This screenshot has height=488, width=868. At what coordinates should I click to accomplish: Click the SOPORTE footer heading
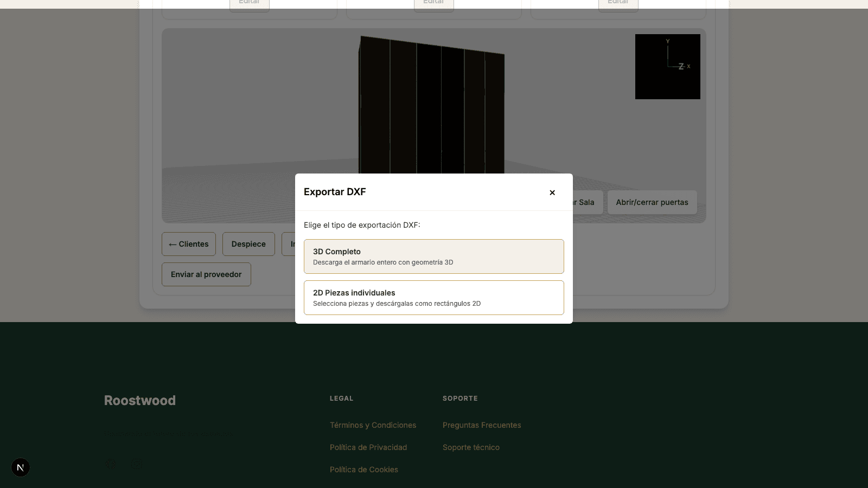click(460, 399)
